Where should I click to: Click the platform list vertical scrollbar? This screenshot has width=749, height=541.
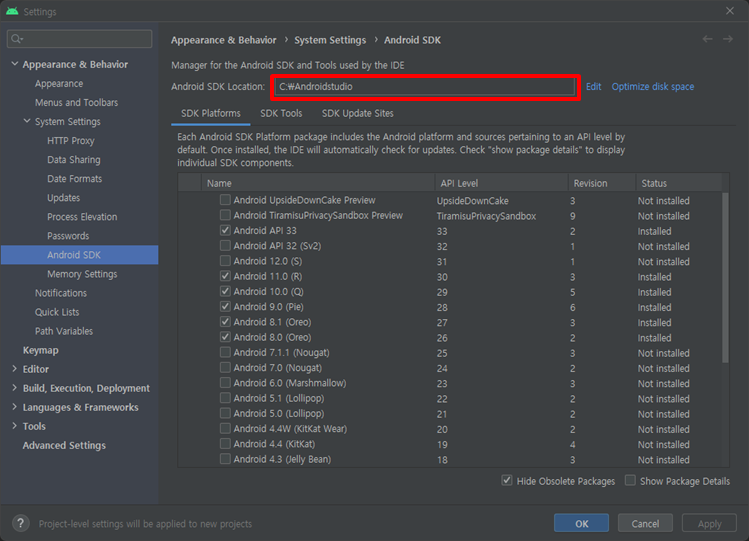click(x=726, y=277)
